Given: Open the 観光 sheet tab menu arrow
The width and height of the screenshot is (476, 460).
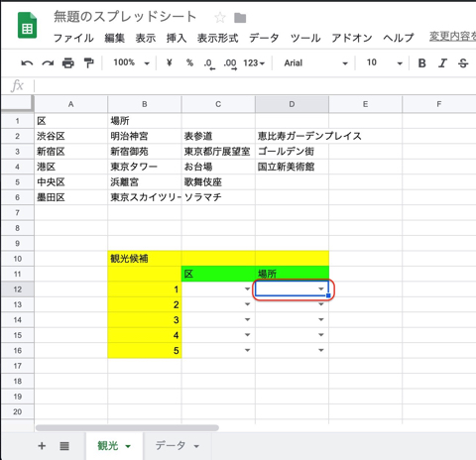Looking at the screenshot, I should click(x=128, y=446).
